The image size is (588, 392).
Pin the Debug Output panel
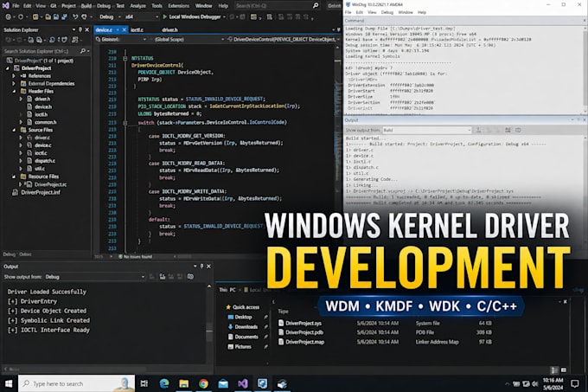coord(201,267)
